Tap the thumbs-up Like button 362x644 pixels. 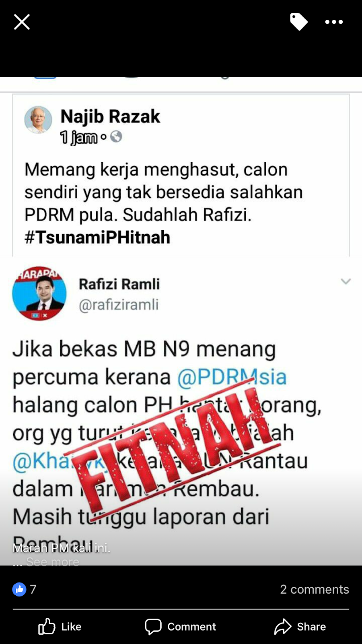pyautogui.click(x=60, y=627)
